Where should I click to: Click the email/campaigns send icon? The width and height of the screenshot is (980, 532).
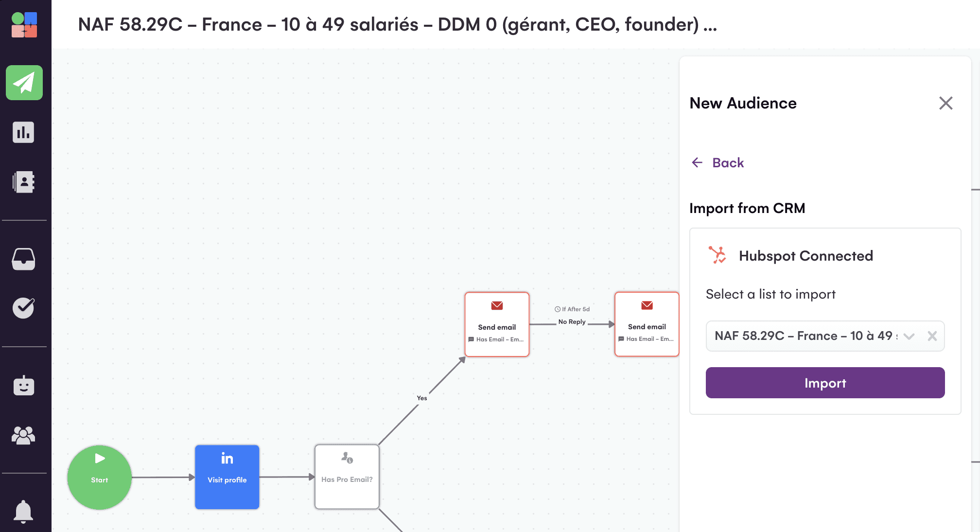[23, 83]
